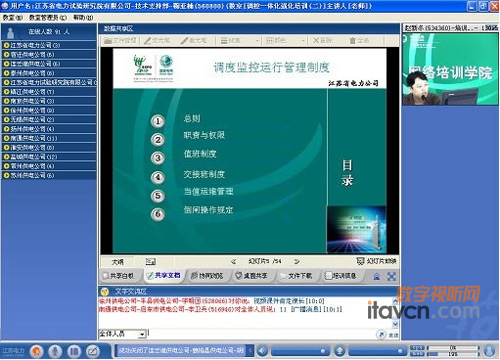500x360 pixels.
Task: Expand the 连云港供电公司 group
Action: coord(6,64)
